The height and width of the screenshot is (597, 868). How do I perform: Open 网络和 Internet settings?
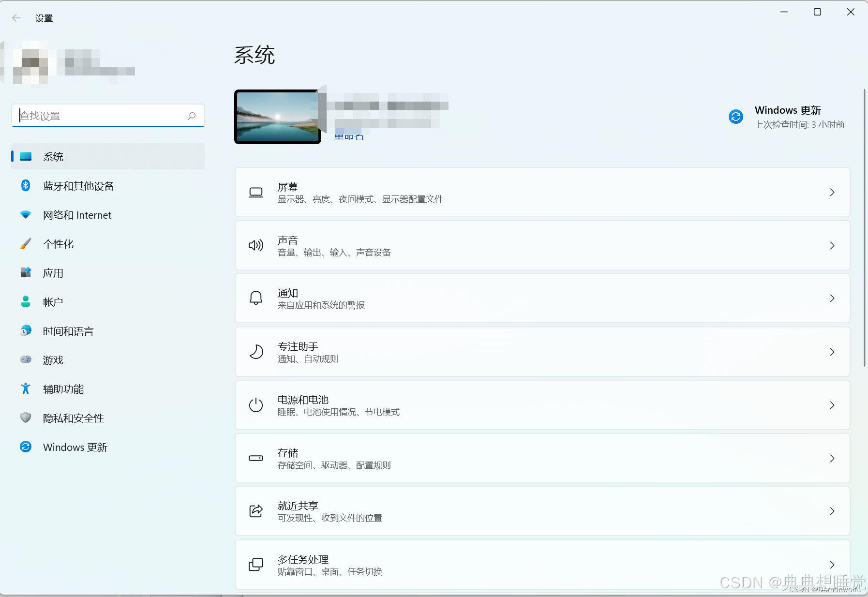coord(108,214)
